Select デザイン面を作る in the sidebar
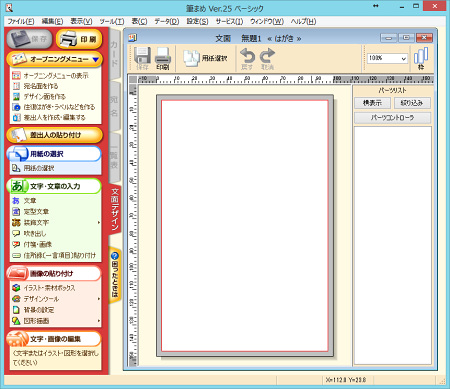Screen dimensions: 450x389 click(39, 97)
